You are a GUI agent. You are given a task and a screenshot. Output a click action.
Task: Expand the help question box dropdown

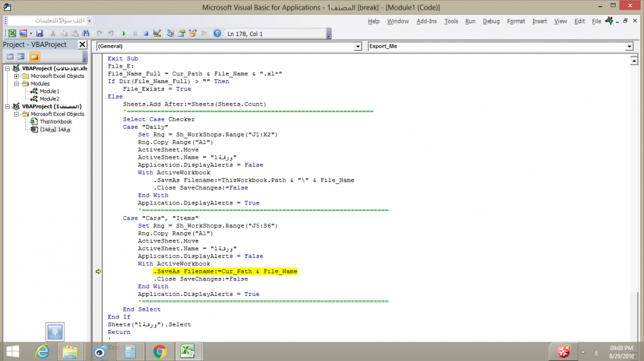(x=90, y=21)
